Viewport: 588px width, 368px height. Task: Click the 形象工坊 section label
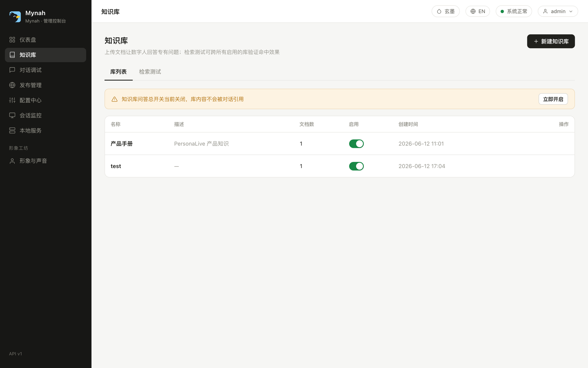coord(18,148)
